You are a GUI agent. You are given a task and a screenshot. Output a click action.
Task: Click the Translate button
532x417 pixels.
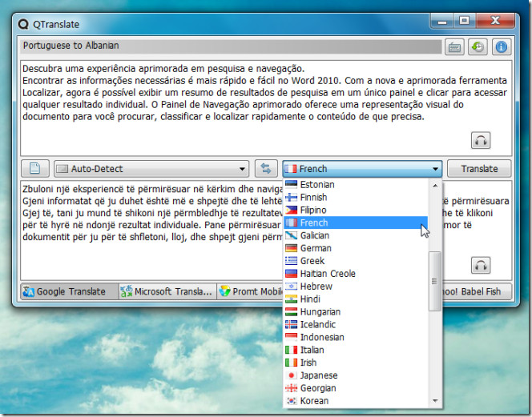[479, 169]
